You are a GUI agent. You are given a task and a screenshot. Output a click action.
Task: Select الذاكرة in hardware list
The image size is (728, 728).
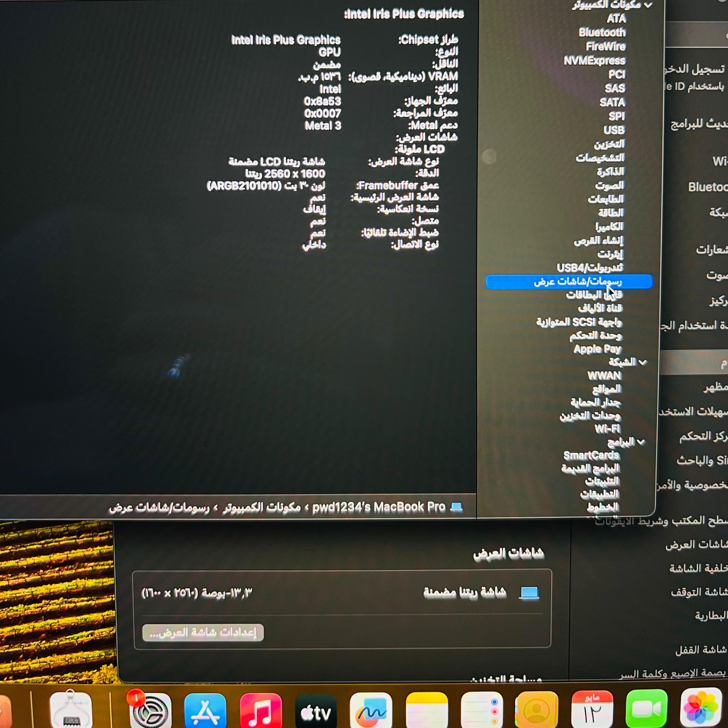point(611,171)
